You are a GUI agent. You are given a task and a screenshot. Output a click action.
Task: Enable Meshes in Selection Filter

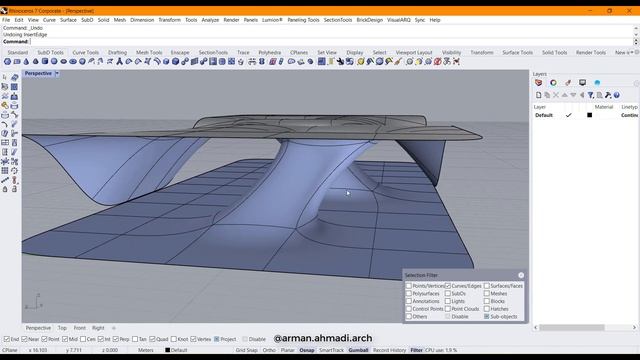[487, 293]
